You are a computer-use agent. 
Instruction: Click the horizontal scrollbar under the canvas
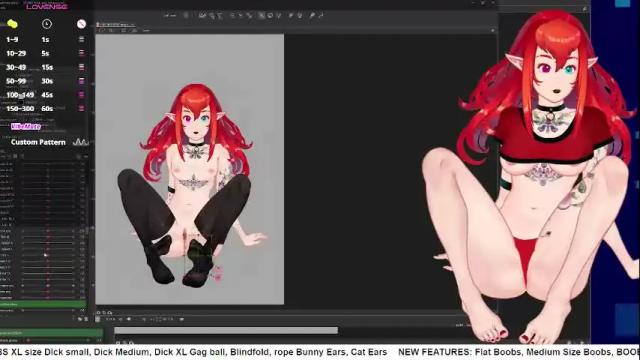[x=226, y=330]
